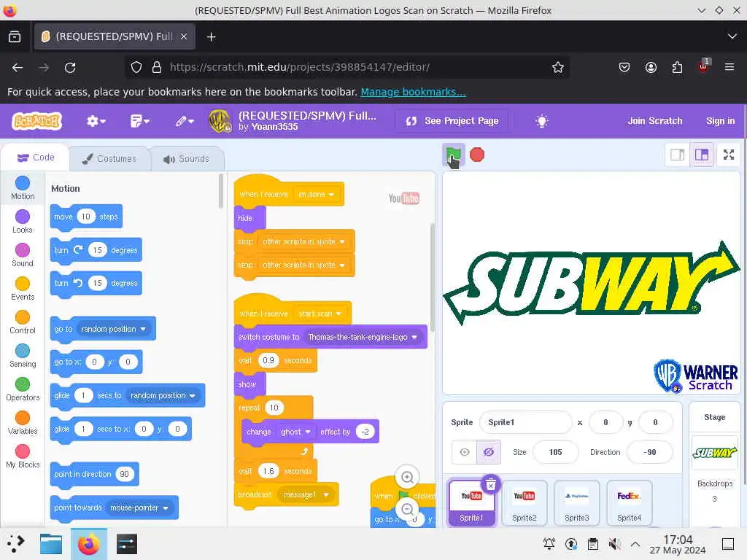Open Firefox application hamburger menu
747x560 pixels.
(x=729, y=67)
